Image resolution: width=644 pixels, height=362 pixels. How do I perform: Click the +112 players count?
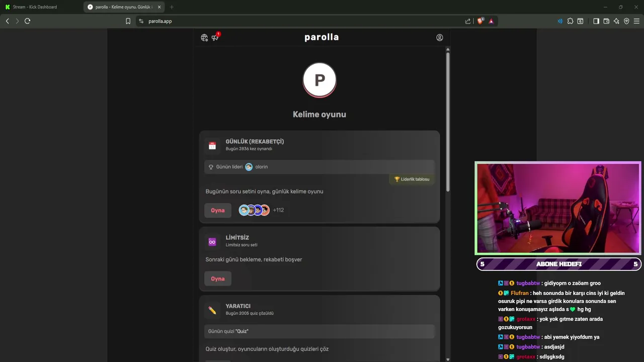pos(278,210)
